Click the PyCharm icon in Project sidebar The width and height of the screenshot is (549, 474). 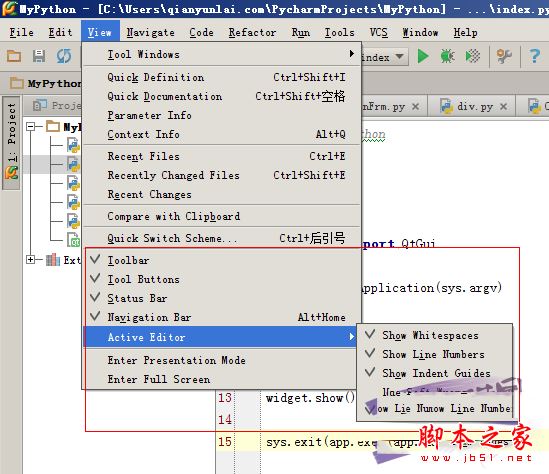click(11, 173)
